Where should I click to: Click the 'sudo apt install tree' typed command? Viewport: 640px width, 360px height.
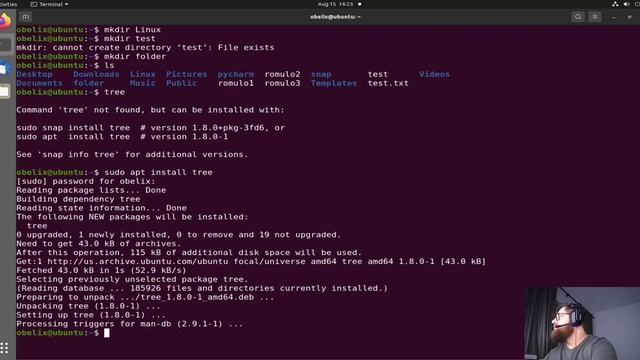pyautogui.click(x=158, y=172)
